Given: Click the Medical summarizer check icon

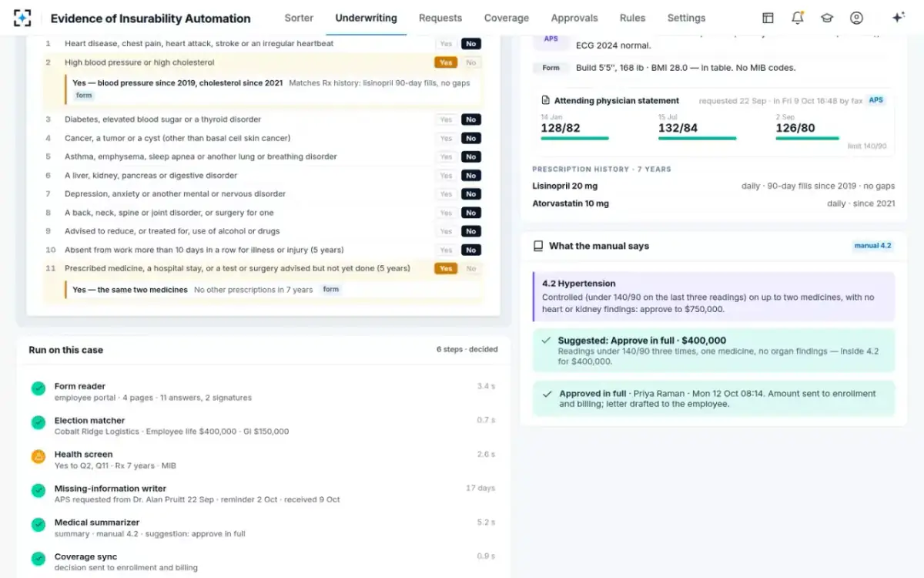Looking at the screenshot, I should click(38, 525).
